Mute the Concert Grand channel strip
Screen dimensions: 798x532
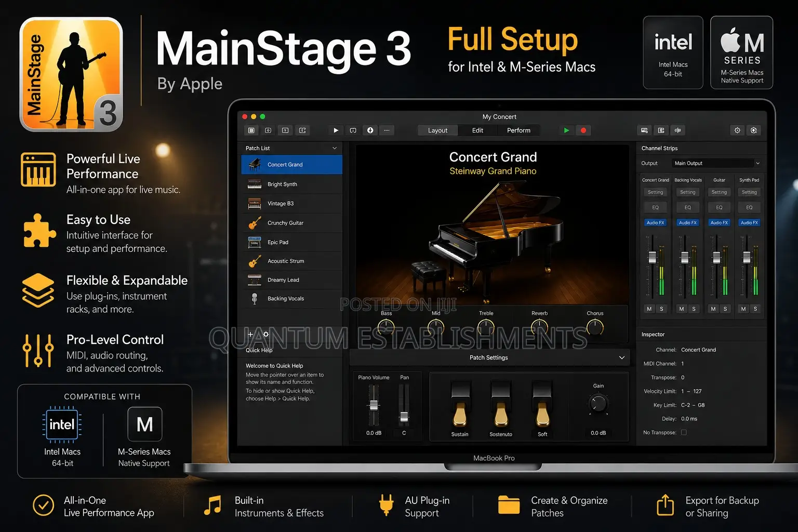[x=649, y=309]
